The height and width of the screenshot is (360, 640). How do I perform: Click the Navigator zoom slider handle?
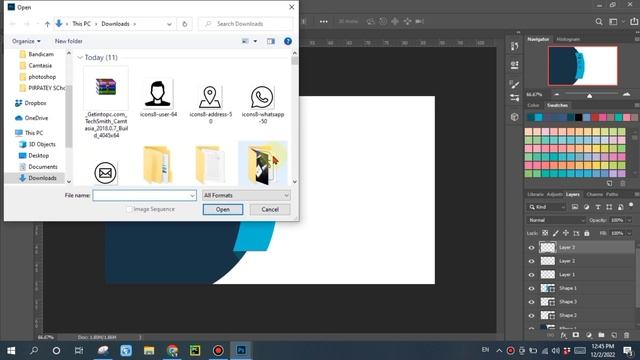pyautogui.click(x=589, y=96)
